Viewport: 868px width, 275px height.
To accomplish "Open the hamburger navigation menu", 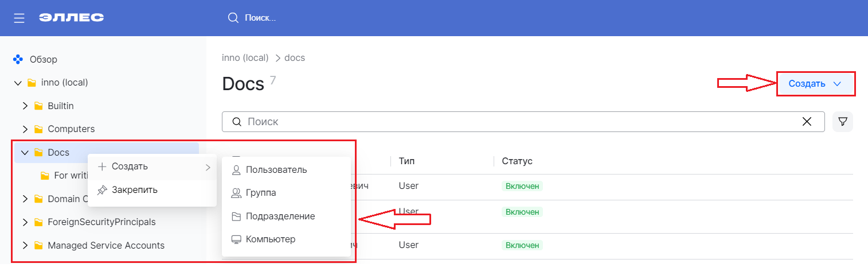I will tap(19, 18).
